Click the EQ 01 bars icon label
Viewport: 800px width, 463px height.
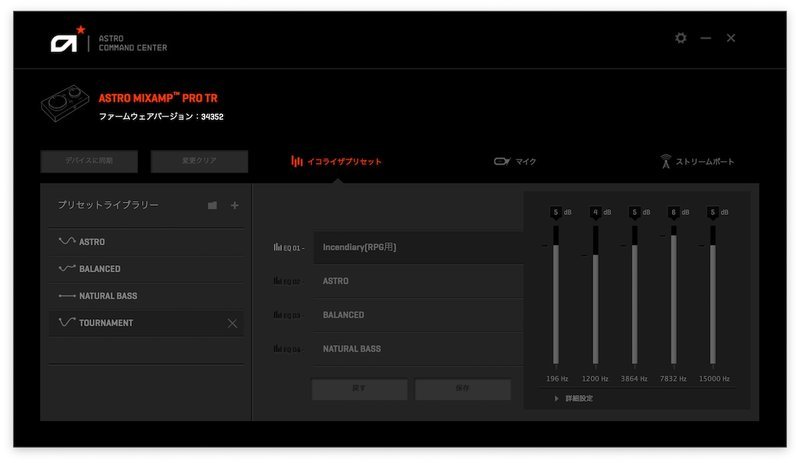288,248
